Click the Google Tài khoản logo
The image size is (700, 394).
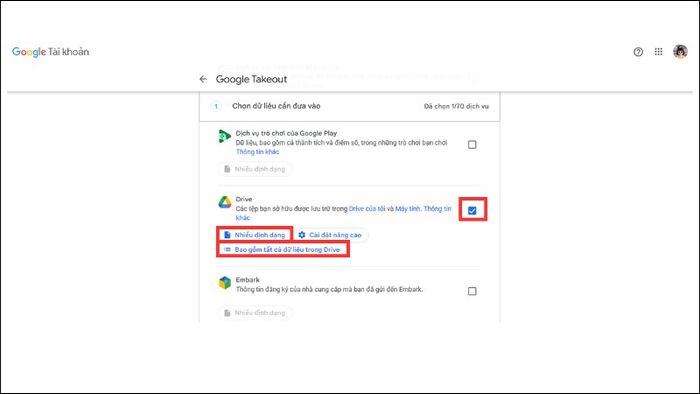click(50, 52)
